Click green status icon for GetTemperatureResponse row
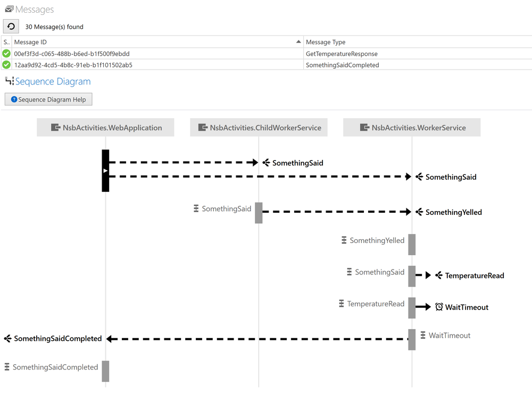 (6, 54)
